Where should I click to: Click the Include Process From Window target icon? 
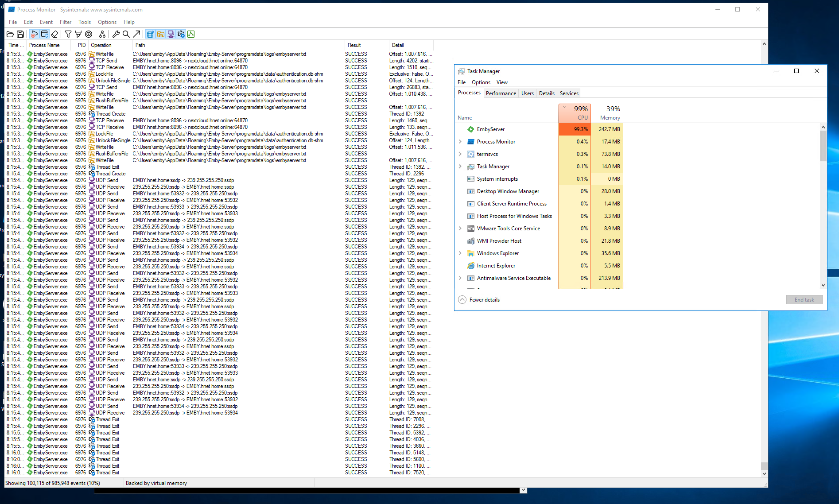pyautogui.click(x=89, y=34)
